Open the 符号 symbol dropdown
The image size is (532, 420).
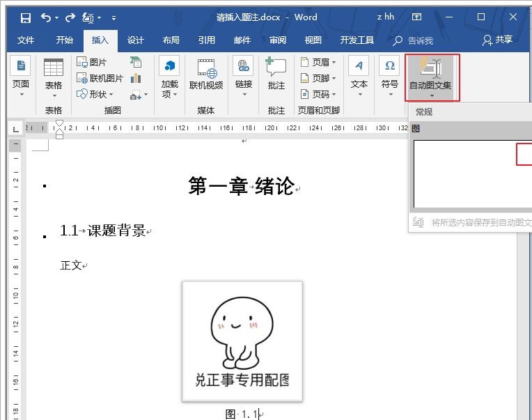tap(389, 75)
